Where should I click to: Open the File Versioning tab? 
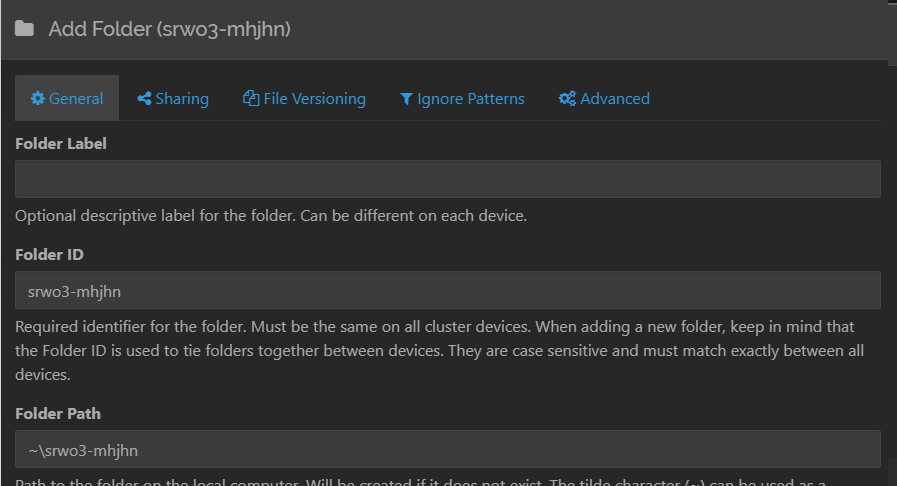click(x=314, y=98)
